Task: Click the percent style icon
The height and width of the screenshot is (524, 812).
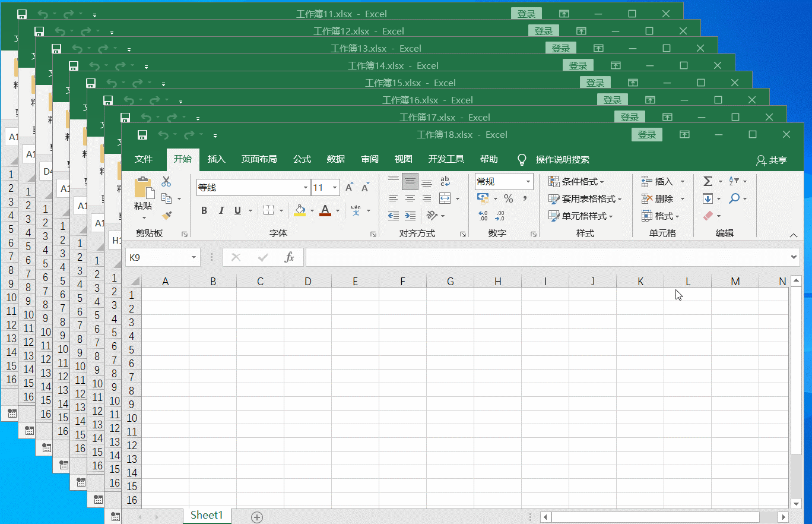Action: 508,198
